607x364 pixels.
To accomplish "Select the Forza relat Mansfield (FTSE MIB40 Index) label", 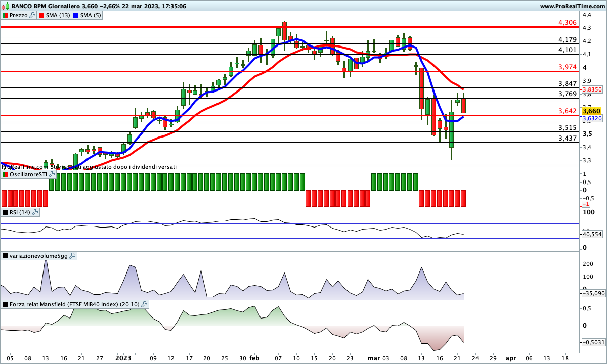I will click(75, 304).
